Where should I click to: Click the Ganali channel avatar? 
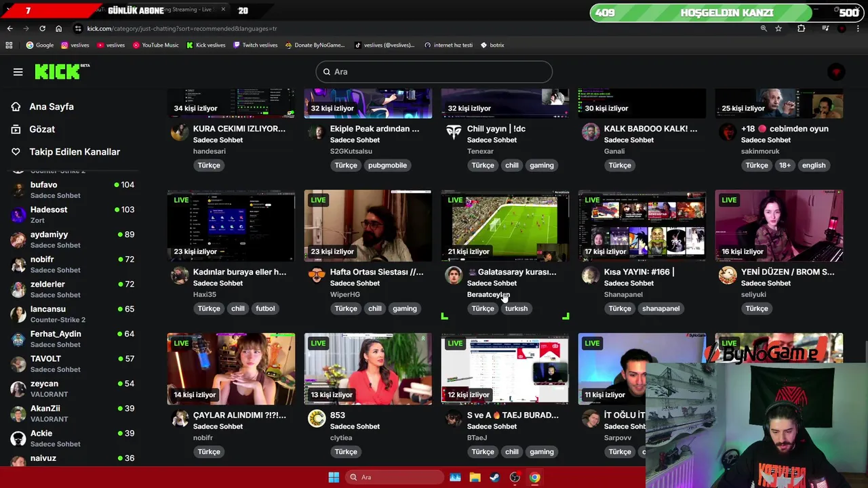pyautogui.click(x=591, y=132)
